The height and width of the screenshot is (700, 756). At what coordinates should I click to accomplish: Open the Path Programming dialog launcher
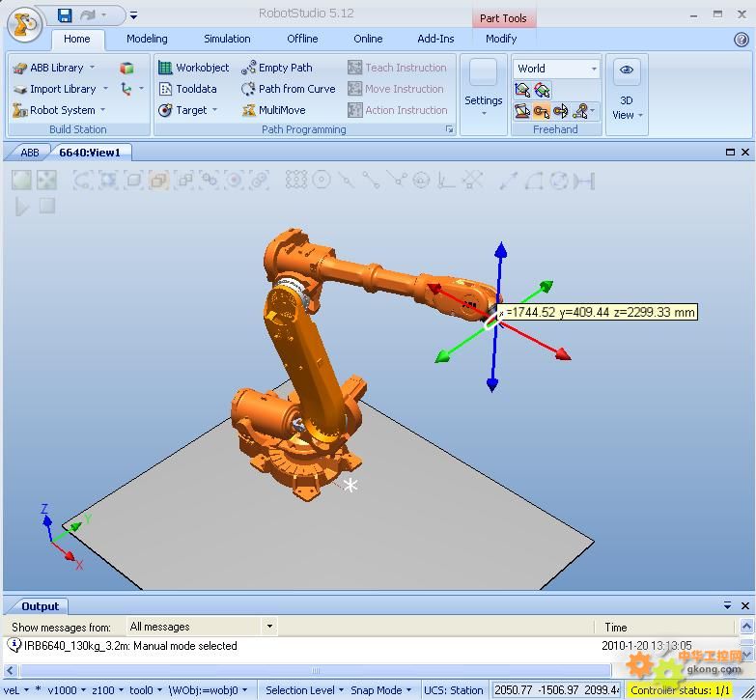pos(449,129)
